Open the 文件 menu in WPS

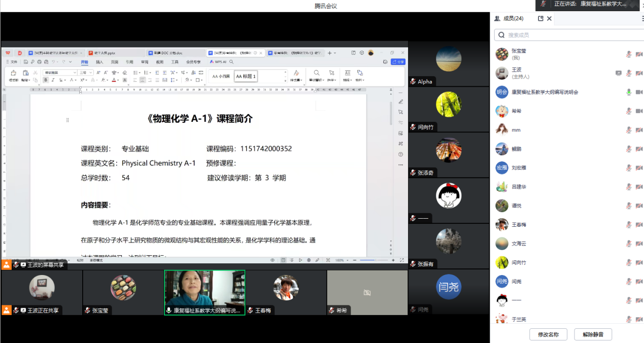12,62
